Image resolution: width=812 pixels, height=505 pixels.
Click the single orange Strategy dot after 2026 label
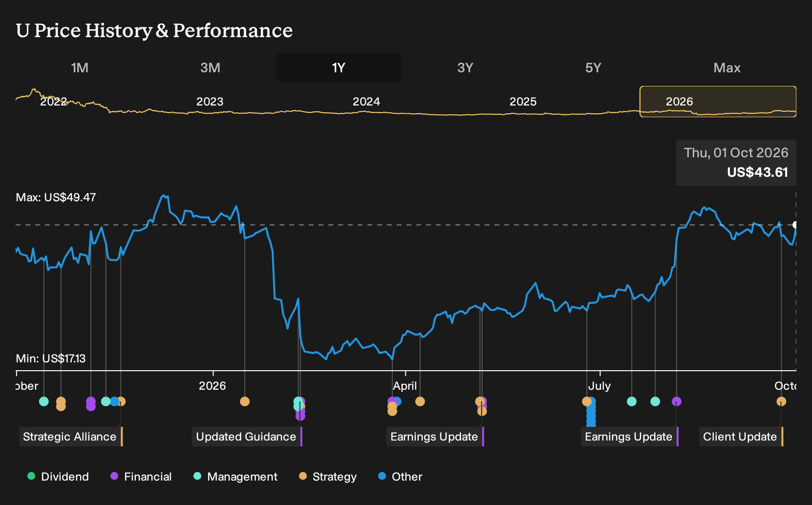pyautogui.click(x=245, y=401)
